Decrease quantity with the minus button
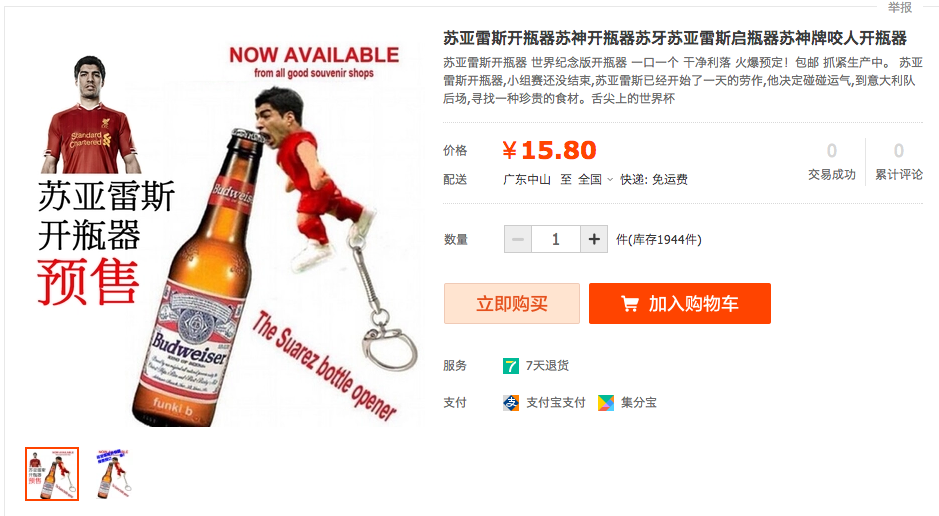The height and width of the screenshot is (516, 939). (x=517, y=239)
